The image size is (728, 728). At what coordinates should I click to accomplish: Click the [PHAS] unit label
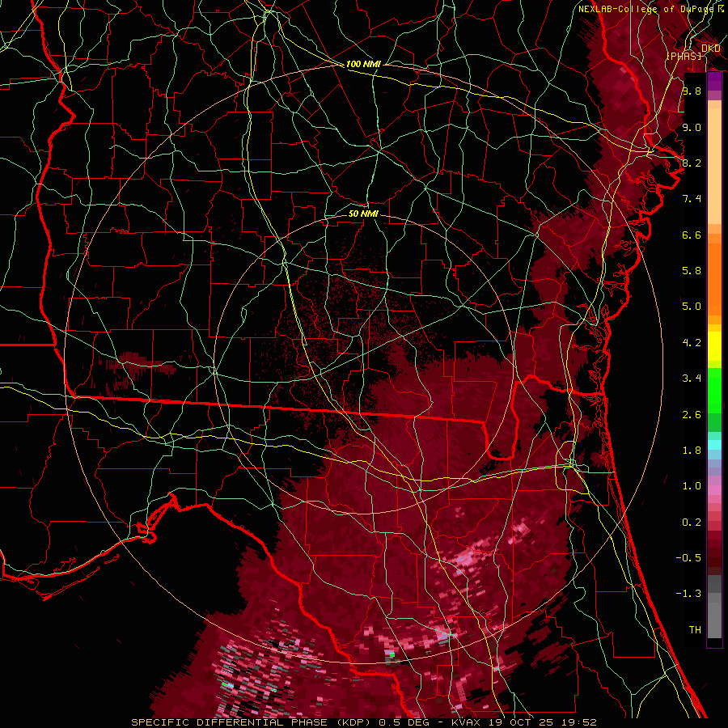click(x=684, y=57)
